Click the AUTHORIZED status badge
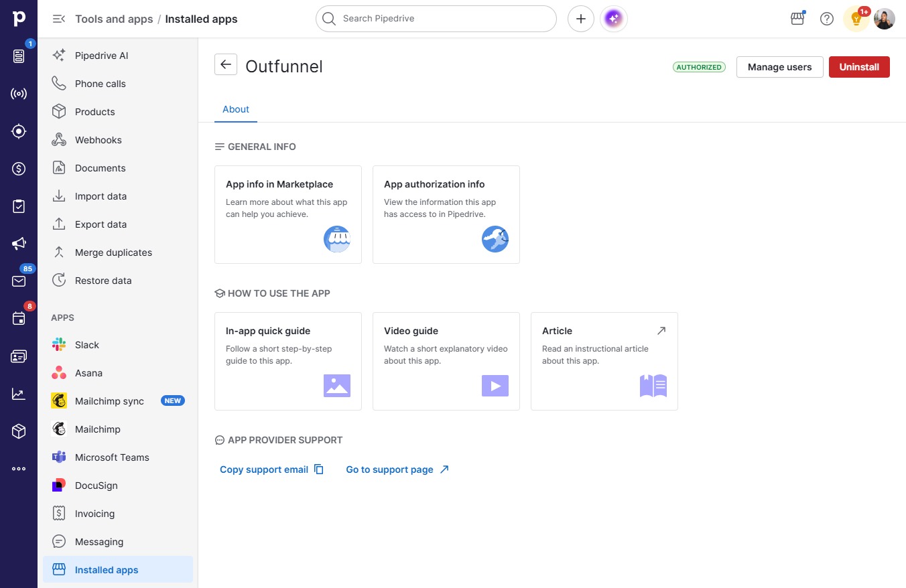This screenshot has height=588, width=906. coord(699,67)
